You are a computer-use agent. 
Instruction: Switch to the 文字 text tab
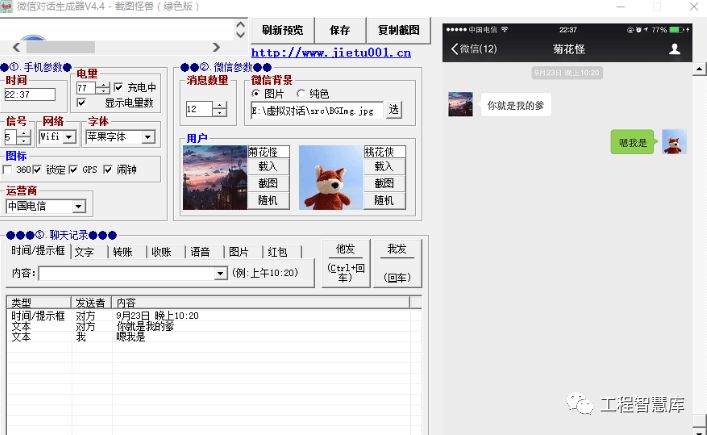(84, 252)
